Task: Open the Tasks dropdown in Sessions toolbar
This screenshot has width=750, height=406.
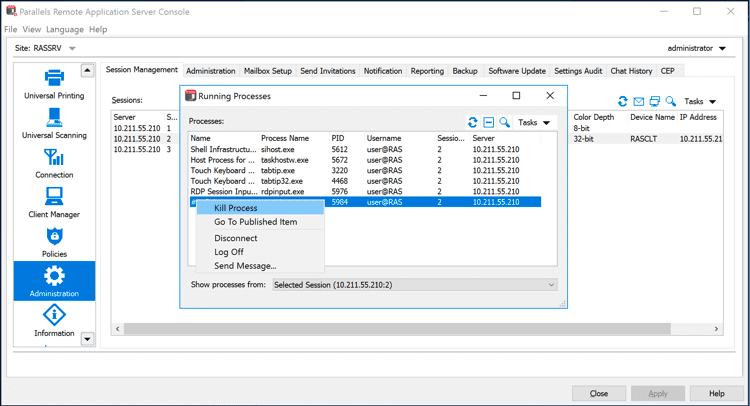Action: coord(700,101)
